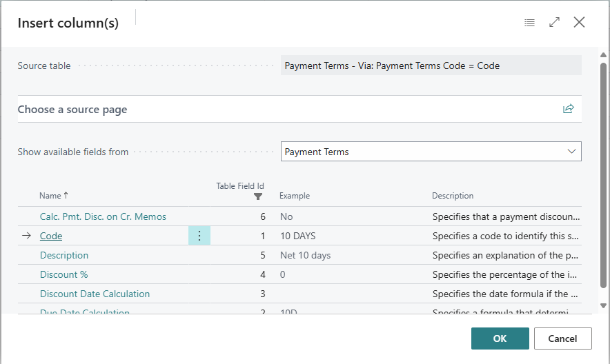Click the vertical scrollbar thumb
Screen dimensions: 610x364
(x=604, y=172)
